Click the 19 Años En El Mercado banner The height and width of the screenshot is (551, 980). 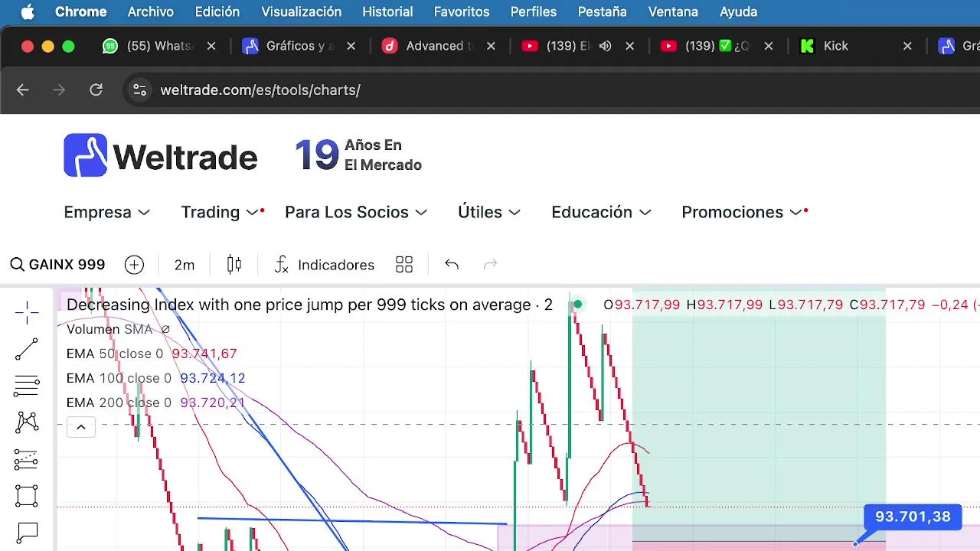click(x=358, y=155)
